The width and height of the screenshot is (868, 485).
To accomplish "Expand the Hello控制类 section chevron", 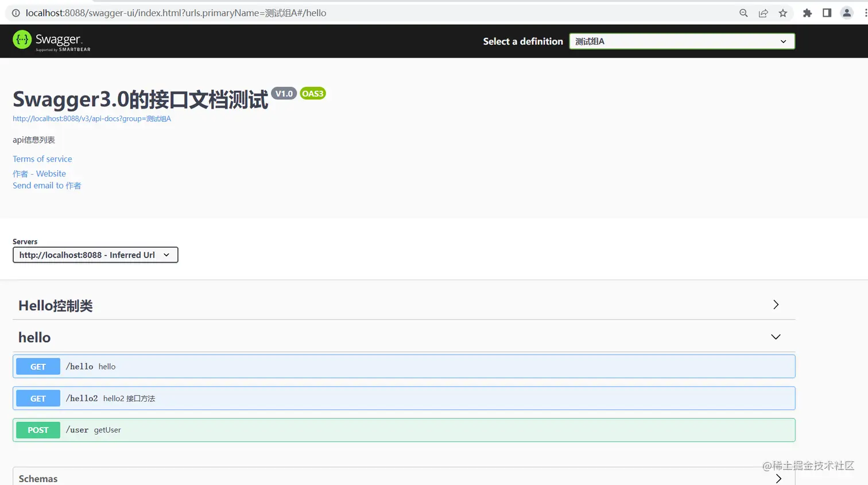I will tap(776, 305).
